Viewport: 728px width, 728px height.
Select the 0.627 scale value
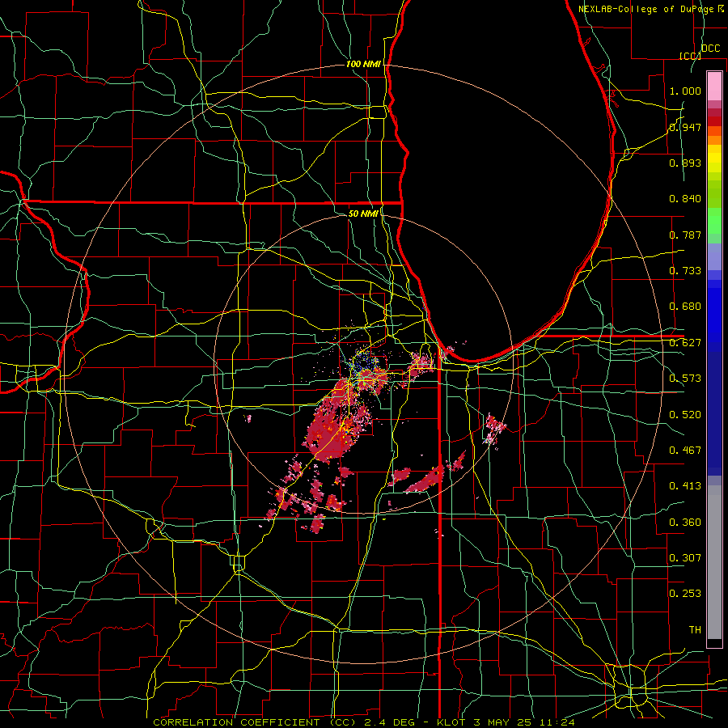(x=685, y=343)
